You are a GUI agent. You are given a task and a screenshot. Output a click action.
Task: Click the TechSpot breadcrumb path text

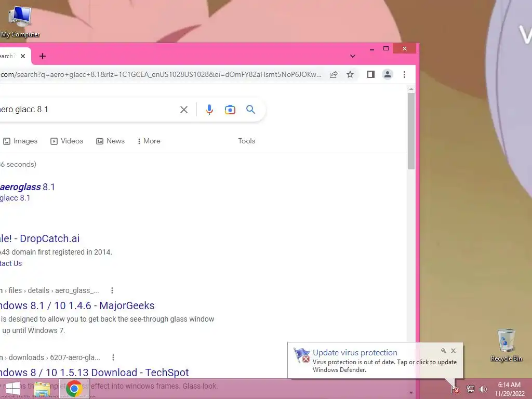pyautogui.click(x=50, y=357)
